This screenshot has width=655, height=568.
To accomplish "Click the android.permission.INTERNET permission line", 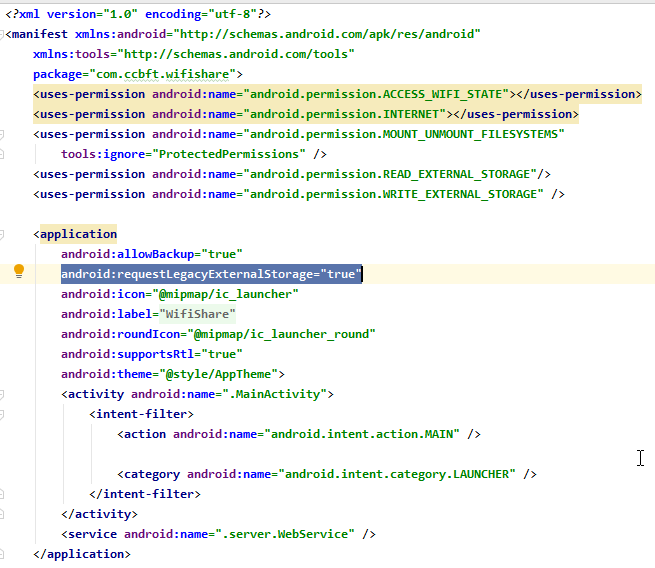I will (306, 114).
